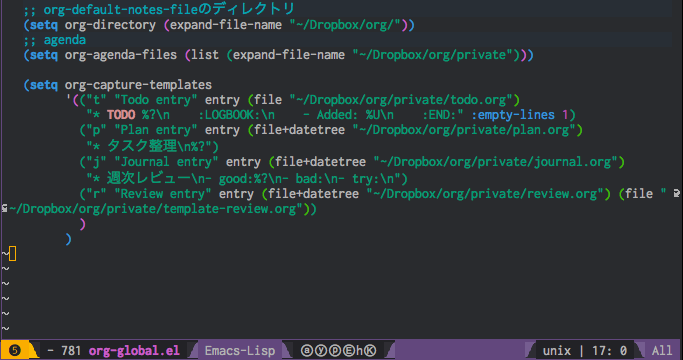The image size is (683, 360).
Task: Click the "Review entry" string
Action: [x=162, y=194]
